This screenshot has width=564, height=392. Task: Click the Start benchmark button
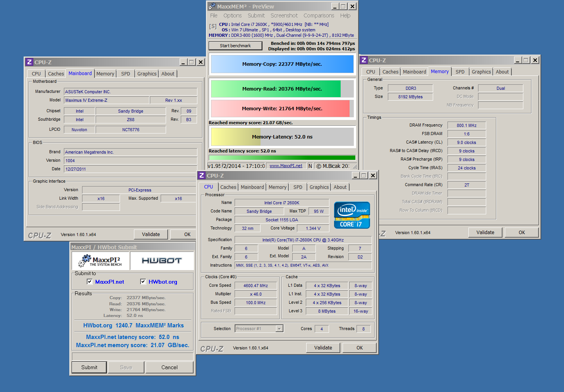click(x=235, y=46)
